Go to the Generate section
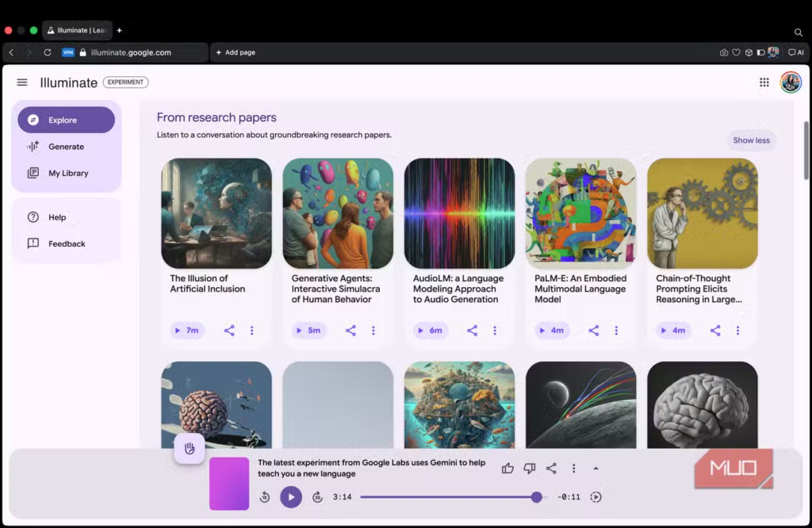Screen dimensions: 812x528 point(66,147)
